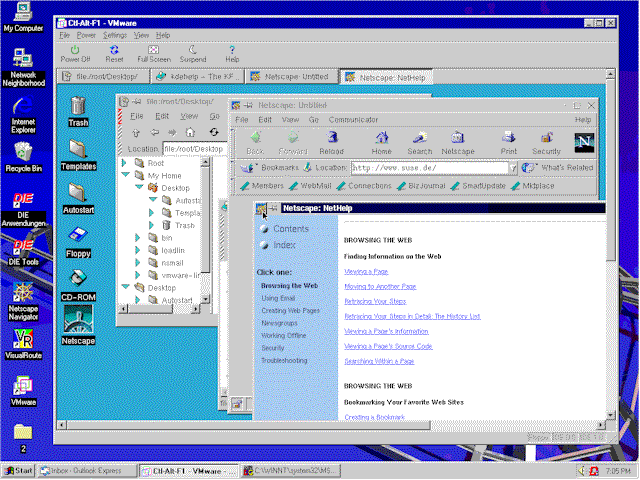This screenshot has height=480, width=640.
Task: Open the file manager Edit menu
Action: click(x=162, y=116)
